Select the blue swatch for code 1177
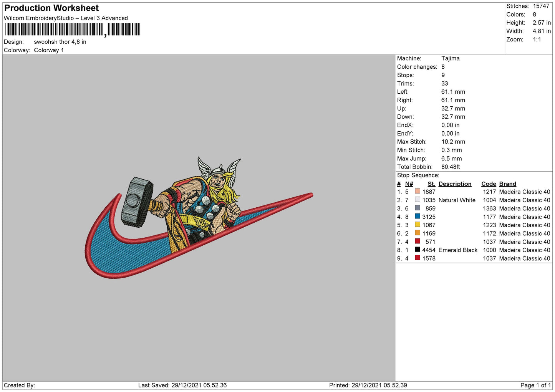The width and height of the screenshot is (555, 392). (417, 217)
